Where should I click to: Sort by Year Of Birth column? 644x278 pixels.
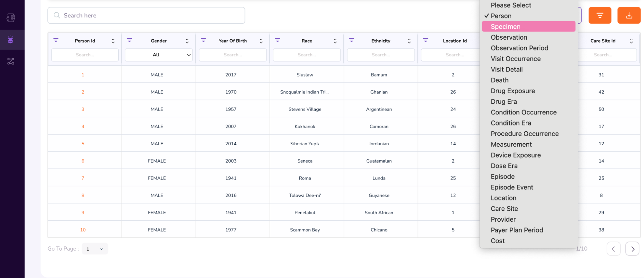[261, 41]
